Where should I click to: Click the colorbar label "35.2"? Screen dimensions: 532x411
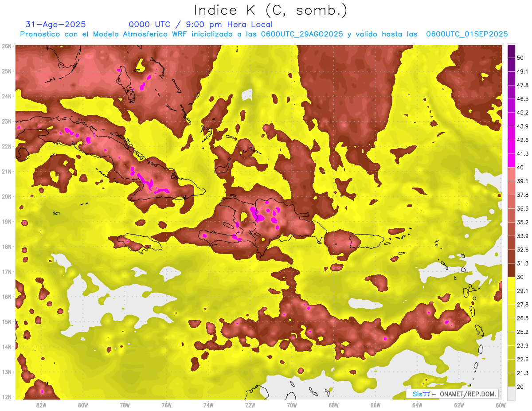(523, 222)
